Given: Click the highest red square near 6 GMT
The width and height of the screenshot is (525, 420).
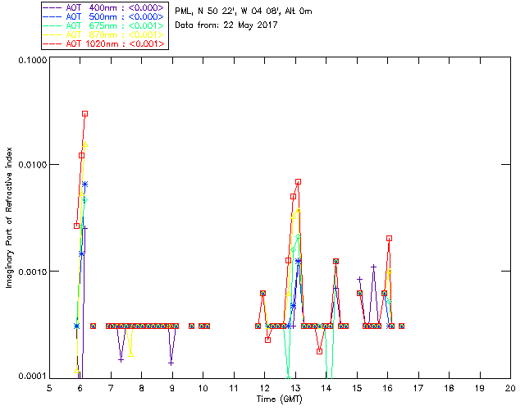Looking at the screenshot, I should (x=84, y=114).
